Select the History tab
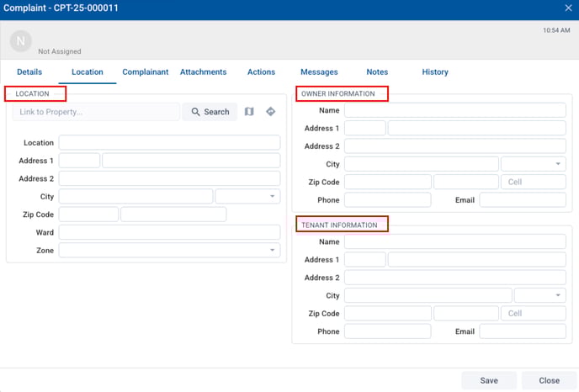 [x=435, y=72]
